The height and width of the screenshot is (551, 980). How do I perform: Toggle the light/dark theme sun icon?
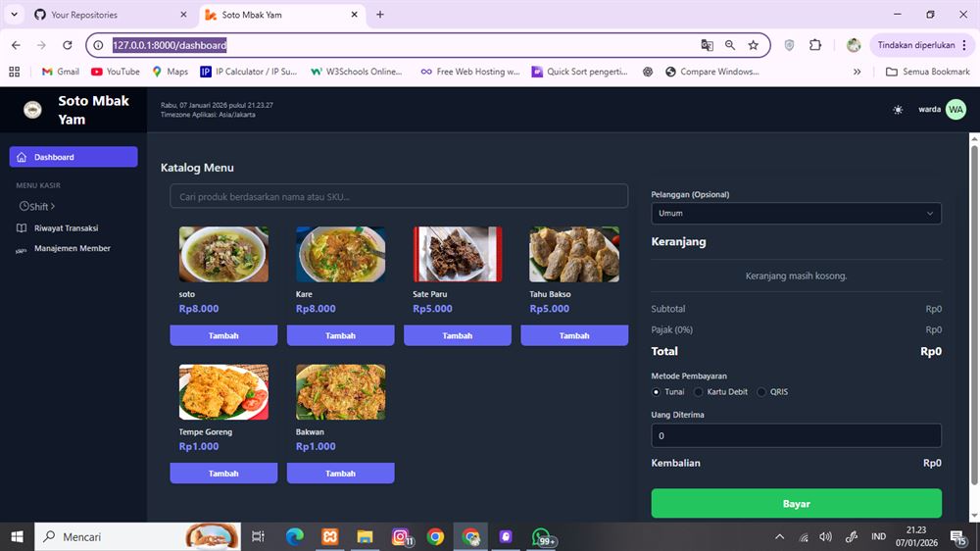(x=898, y=110)
